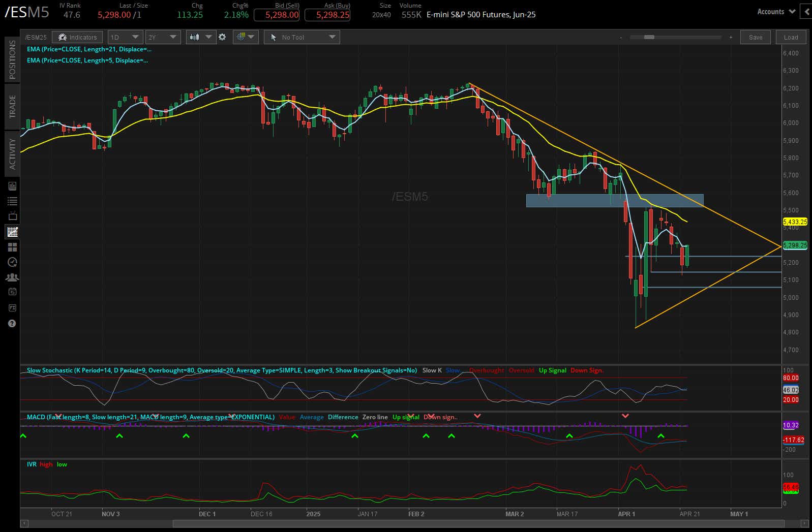The height and width of the screenshot is (532, 812).
Task: Click the horizontal scrollbar right arrow
Action: point(804,523)
